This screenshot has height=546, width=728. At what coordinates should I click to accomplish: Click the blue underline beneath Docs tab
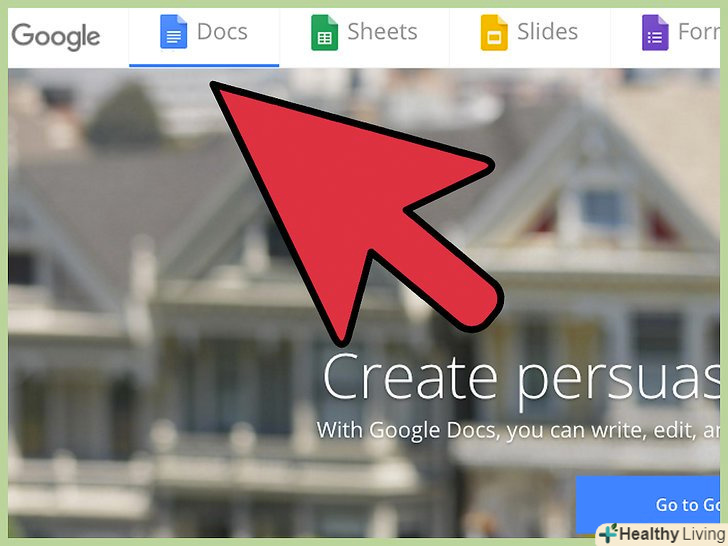pyautogui.click(x=204, y=65)
